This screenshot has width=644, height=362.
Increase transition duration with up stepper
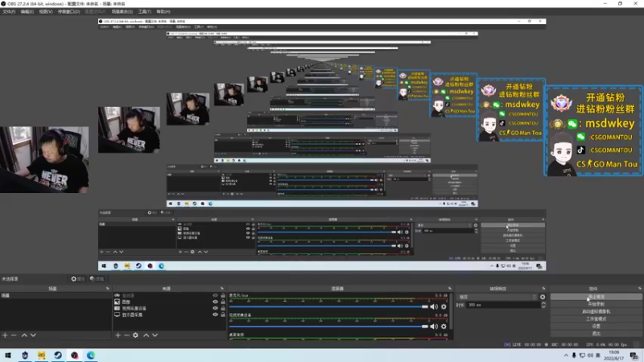tap(543, 303)
